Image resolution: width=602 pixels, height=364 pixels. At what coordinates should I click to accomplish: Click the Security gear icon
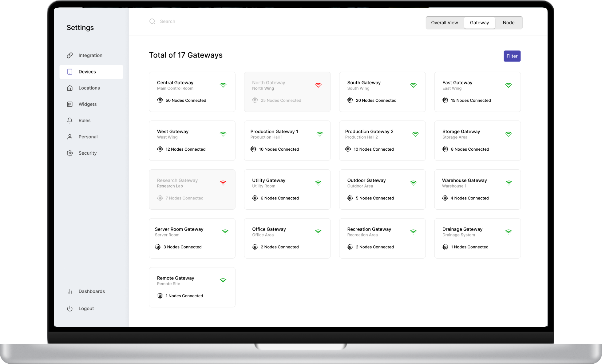pyautogui.click(x=70, y=153)
